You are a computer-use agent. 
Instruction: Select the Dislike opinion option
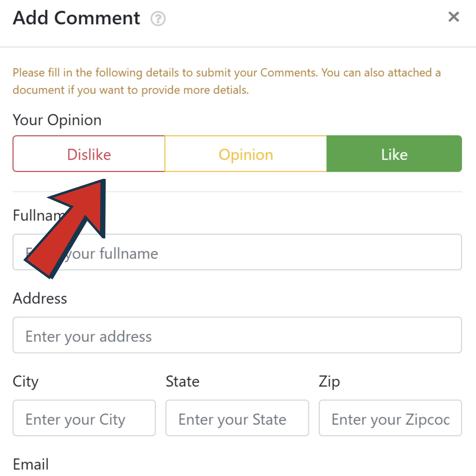[89, 154]
